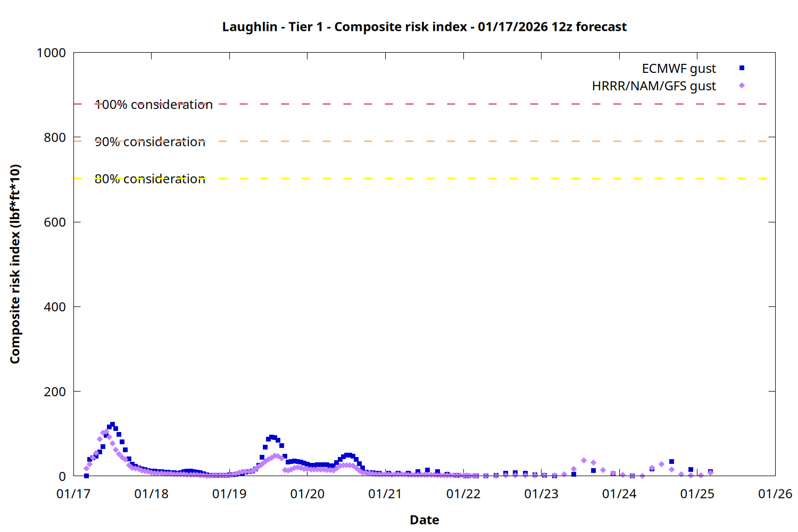
Task: Select the 01/23 date tick label
Action: pos(541,494)
